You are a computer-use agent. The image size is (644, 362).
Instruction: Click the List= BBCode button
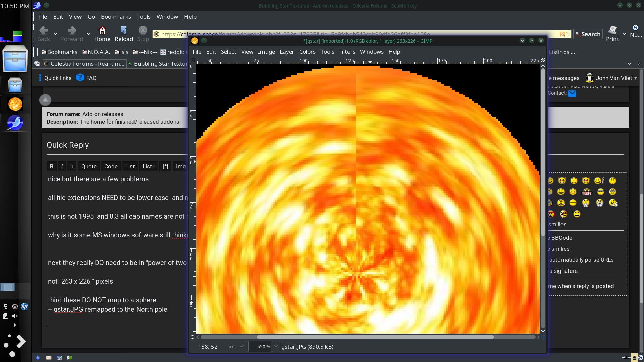pos(149,166)
